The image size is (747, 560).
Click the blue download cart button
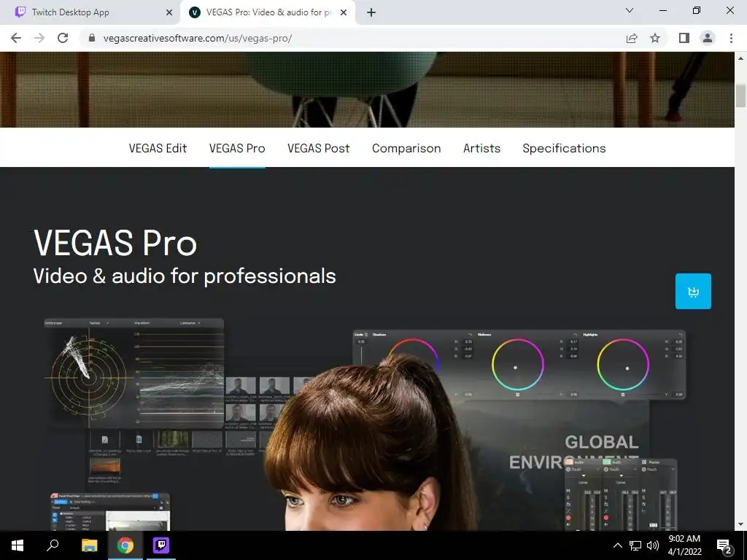693,291
